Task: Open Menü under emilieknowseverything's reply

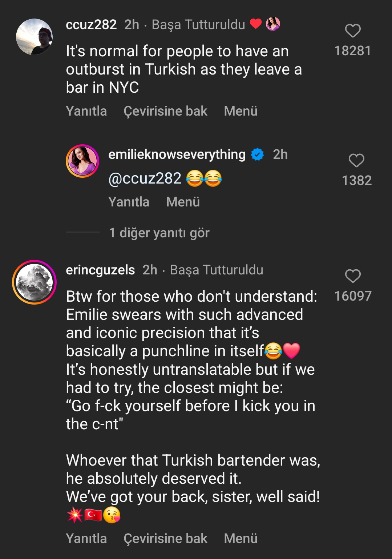Action: click(183, 202)
